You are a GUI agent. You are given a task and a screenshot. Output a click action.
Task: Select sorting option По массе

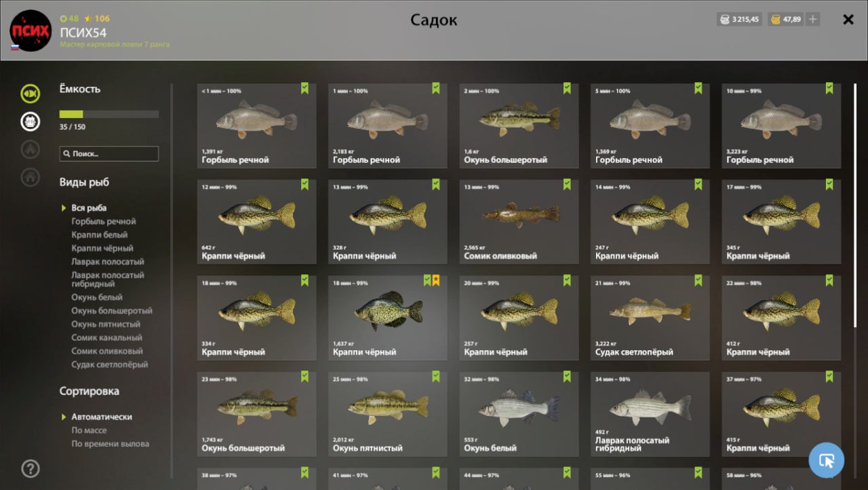tap(90, 430)
